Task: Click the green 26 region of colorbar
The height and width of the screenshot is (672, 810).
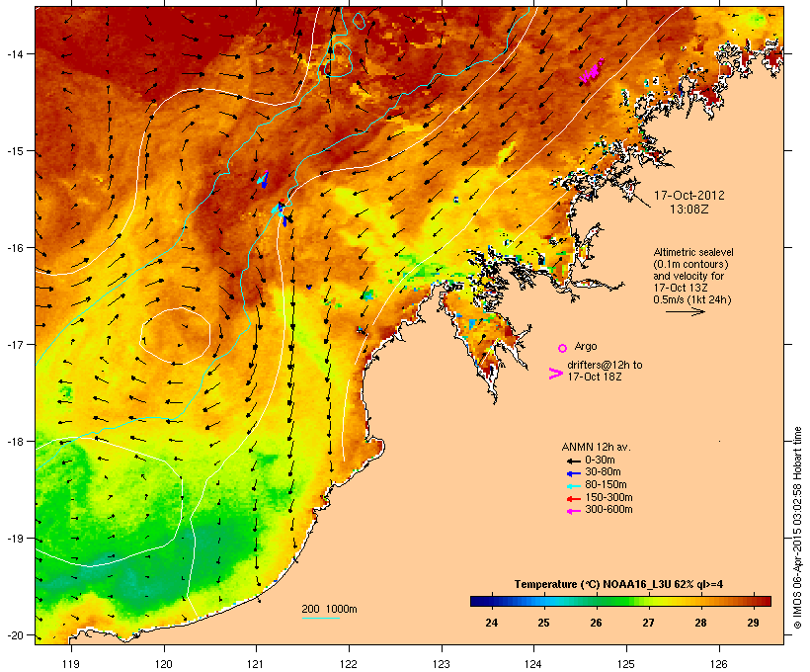Action: pos(596,601)
